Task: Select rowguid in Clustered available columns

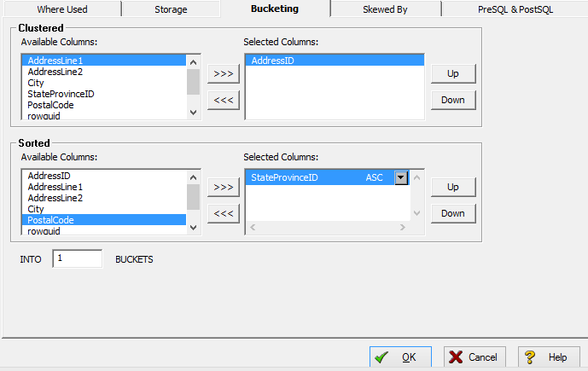Action: 104,115
